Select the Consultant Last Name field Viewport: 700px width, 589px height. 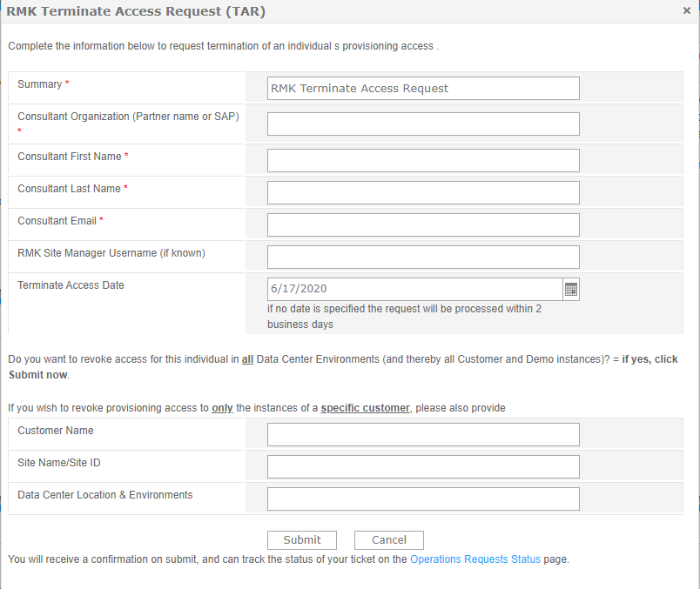coord(423,192)
